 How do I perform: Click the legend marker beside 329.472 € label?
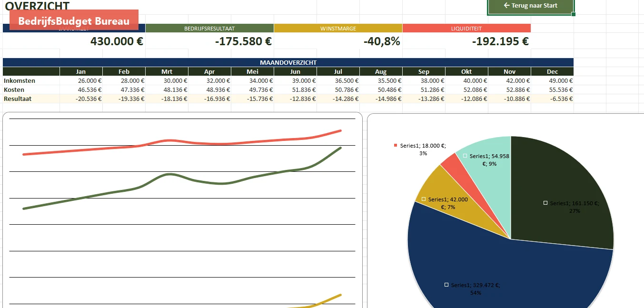click(446, 285)
